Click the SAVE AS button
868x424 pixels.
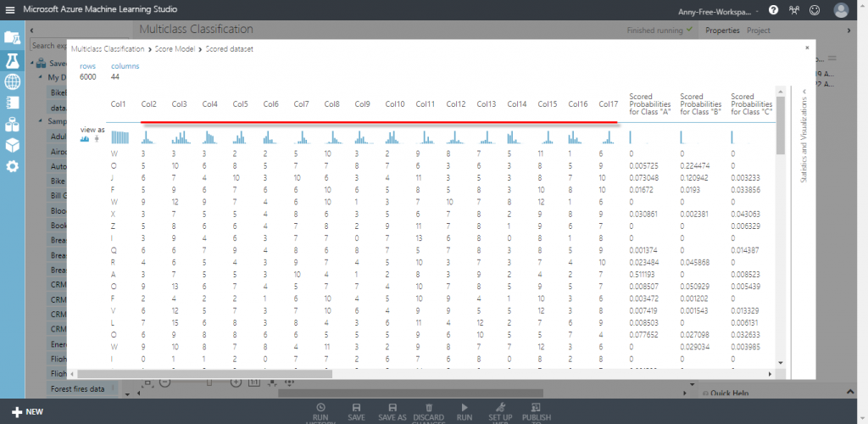pyautogui.click(x=392, y=412)
